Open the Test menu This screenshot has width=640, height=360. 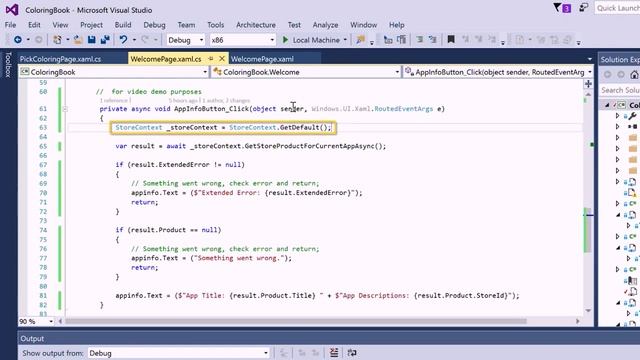point(294,25)
